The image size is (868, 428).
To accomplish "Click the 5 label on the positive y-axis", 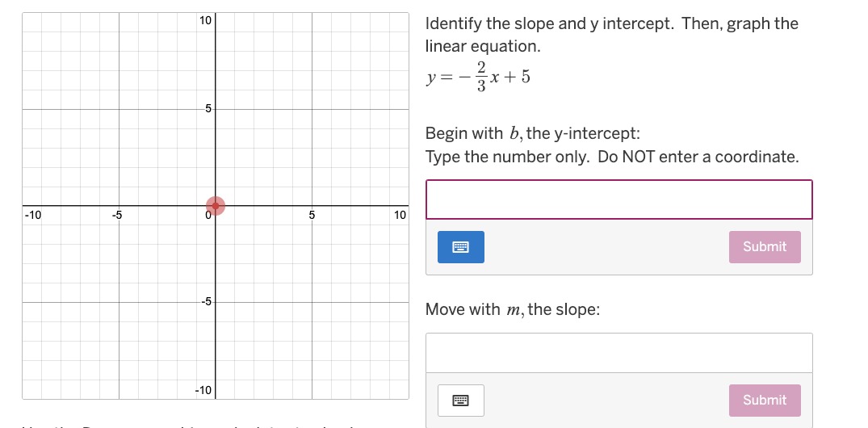I will (x=208, y=108).
